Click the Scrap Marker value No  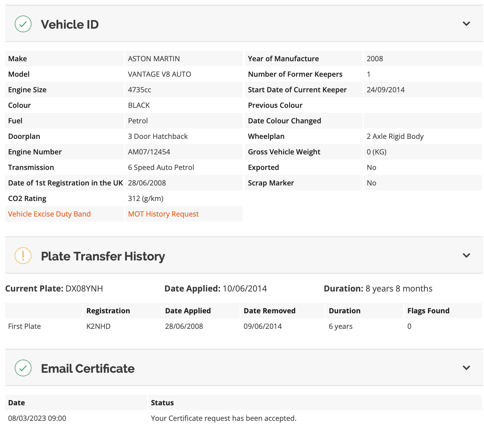click(371, 183)
